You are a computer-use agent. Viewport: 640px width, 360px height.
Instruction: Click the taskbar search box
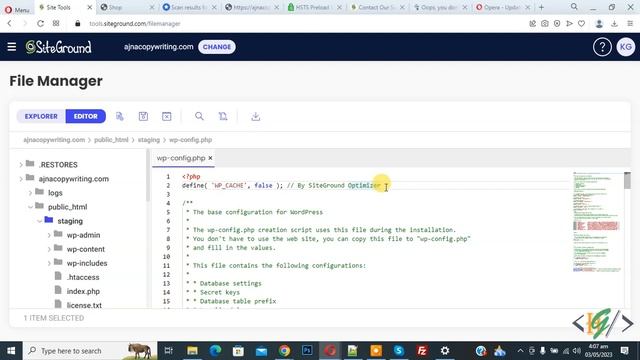(x=90, y=351)
